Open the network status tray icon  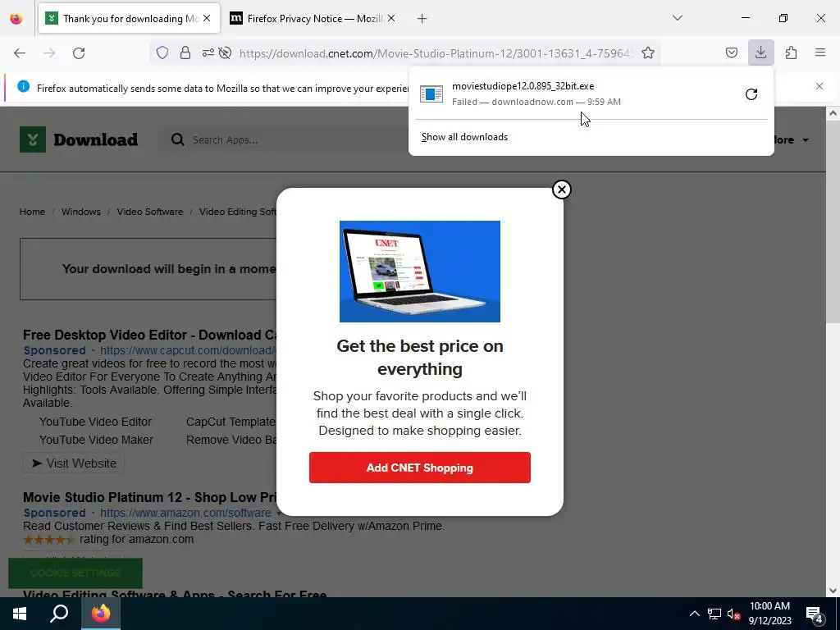coord(714,614)
